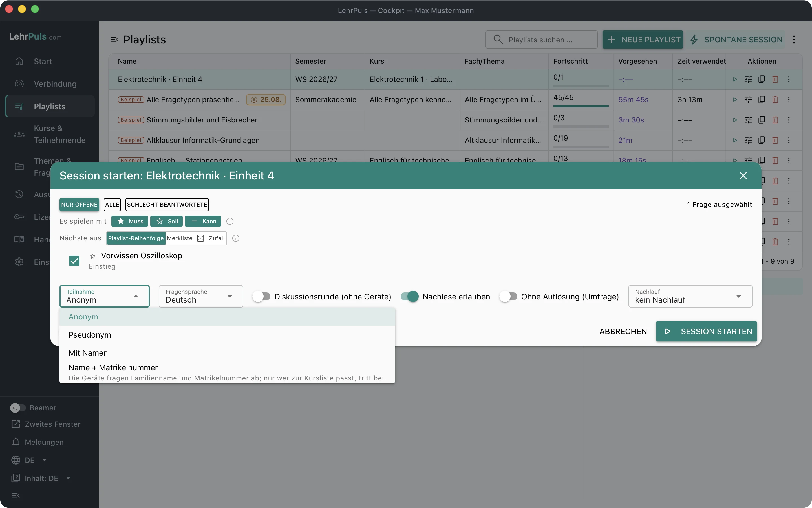
Task: Open the Fragensprache dropdown
Action: [x=201, y=296]
